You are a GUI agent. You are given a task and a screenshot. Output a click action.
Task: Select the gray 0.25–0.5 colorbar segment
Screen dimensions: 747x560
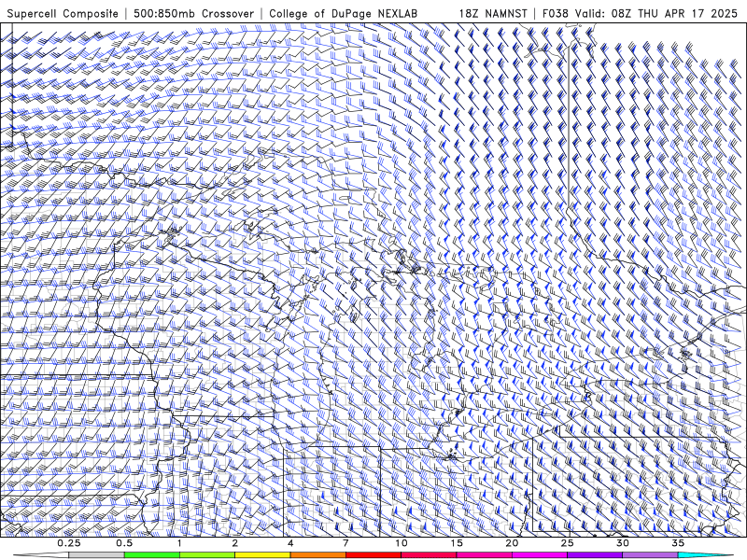[96, 555]
